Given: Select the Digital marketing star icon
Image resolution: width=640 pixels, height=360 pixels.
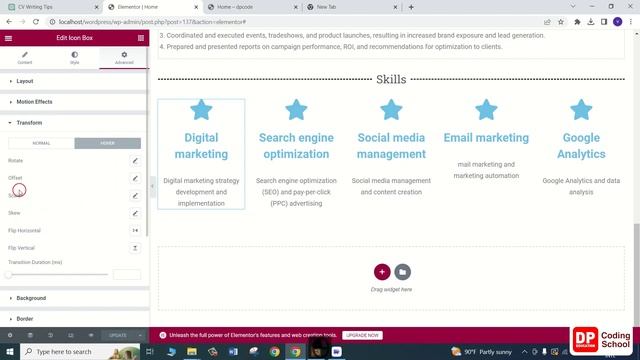Looking at the screenshot, I should (201, 110).
